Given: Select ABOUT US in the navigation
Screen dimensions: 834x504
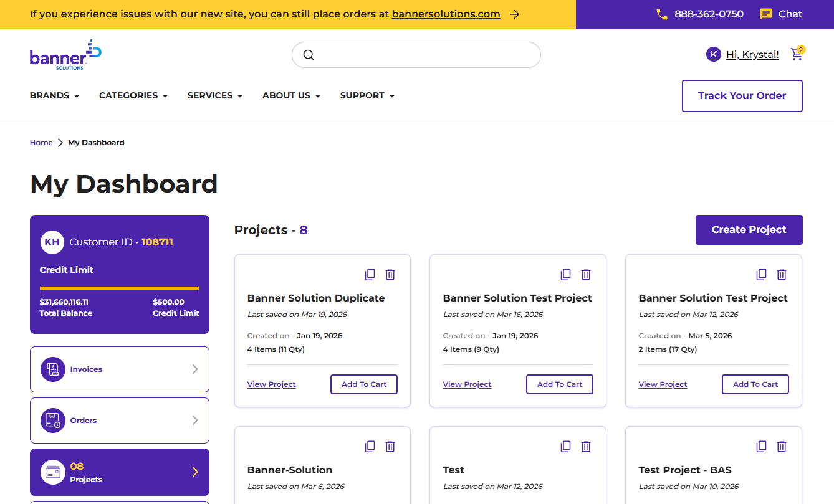Looking at the screenshot, I should point(290,95).
